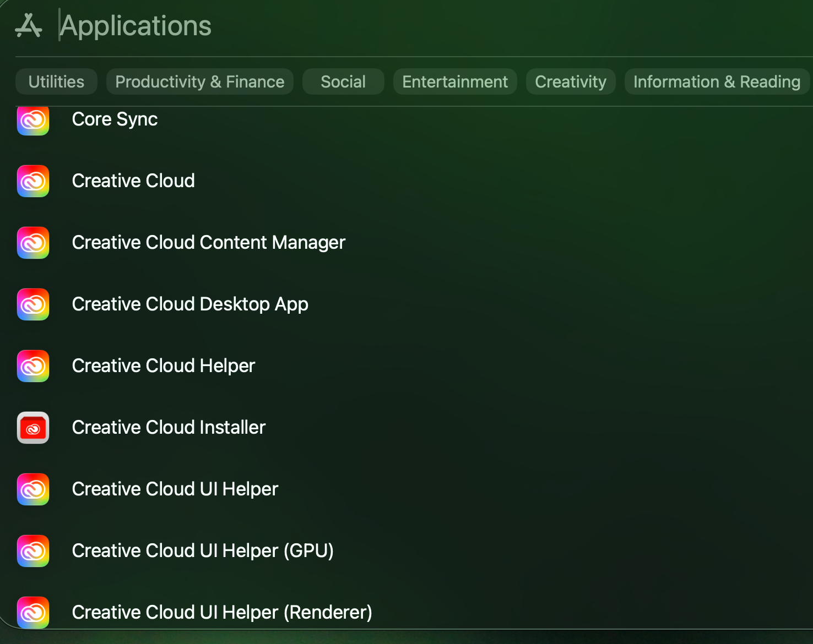This screenshot has height=644, width=813.
Task: Click the 'Creative Cloud Content Manager' name
Action: click(x=209, y=243)
